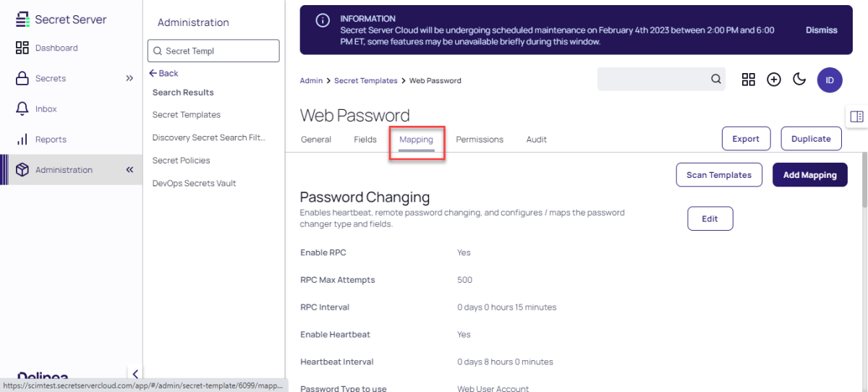This screenshot has height=392, width=868.
Task: Open Inbox via the bell icon
Action: (22, 108)
